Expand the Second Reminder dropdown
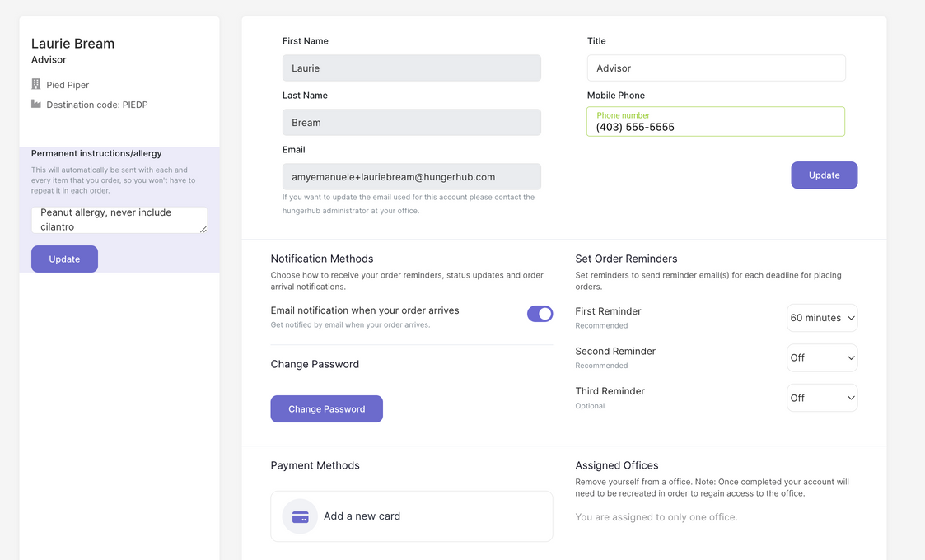925x560 pixels. click(822, 358)
